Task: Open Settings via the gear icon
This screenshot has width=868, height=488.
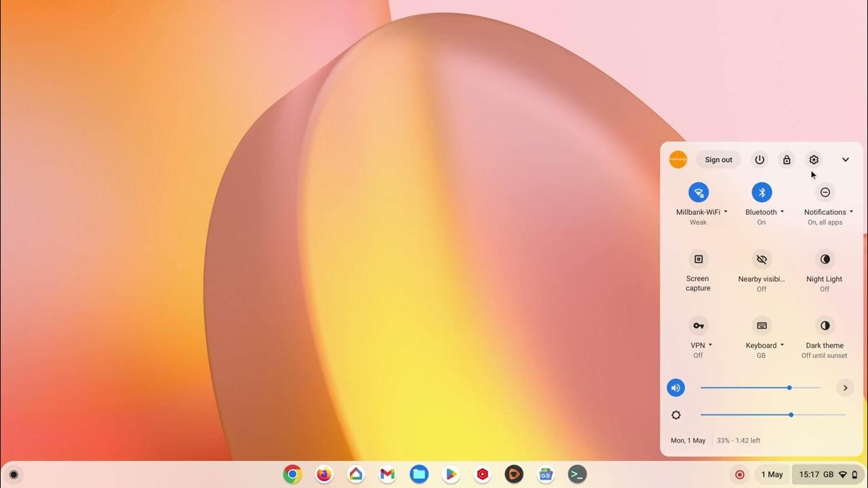Action: [814, 160]
